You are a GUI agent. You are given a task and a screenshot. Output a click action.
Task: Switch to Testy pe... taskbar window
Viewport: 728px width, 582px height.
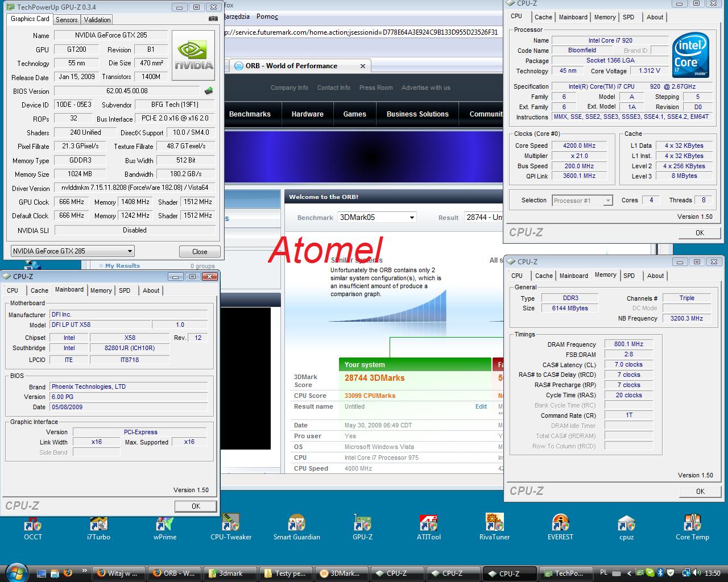[286, 573]
